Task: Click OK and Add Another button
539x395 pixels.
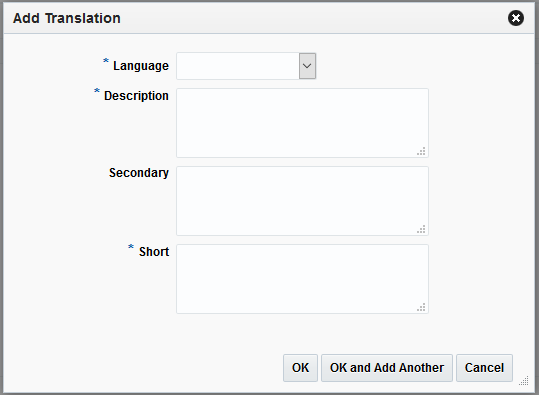Action: click(387, 368)
